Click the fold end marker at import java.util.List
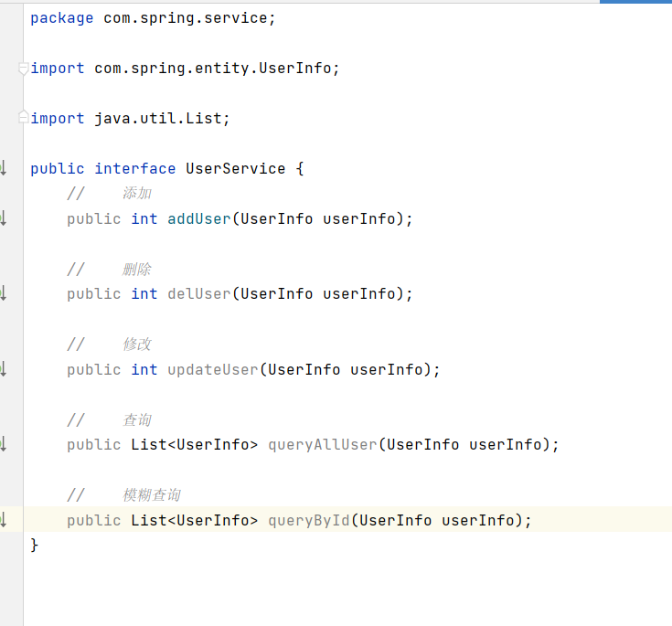Viewport: 672px width, 626px height. tap(23, 117)
